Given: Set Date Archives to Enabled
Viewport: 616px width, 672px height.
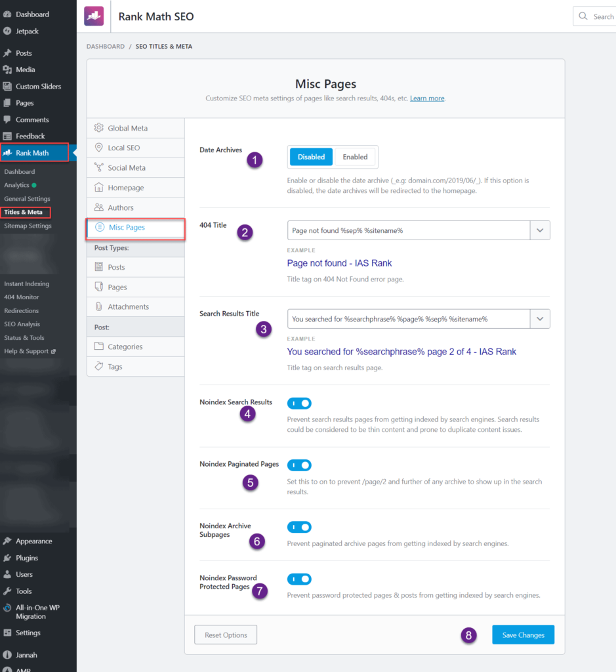Looking at the screenshot, I should click(355, 157).
